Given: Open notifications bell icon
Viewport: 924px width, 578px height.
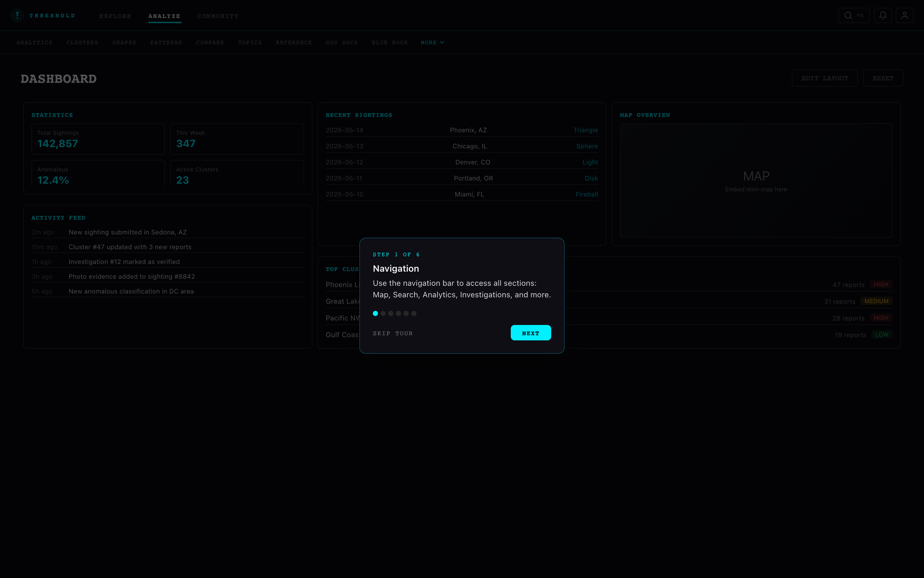Looking at the screenshot, I should 883,15.
